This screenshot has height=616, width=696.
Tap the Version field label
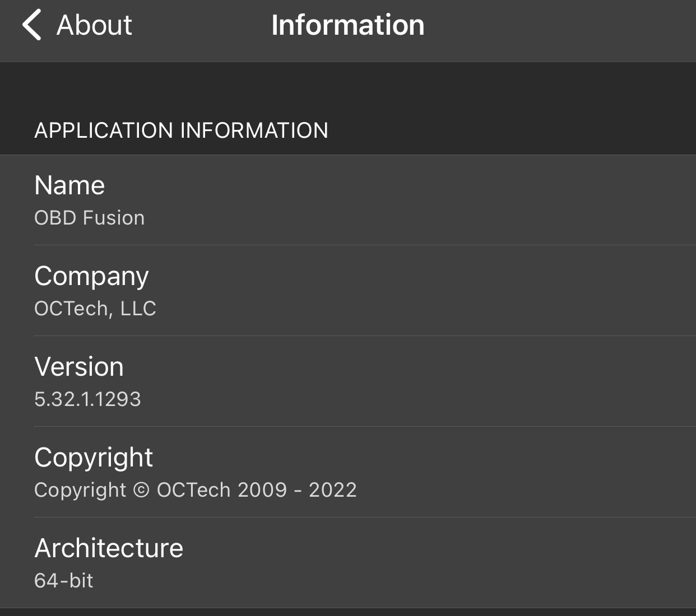[x=79, y=367]
